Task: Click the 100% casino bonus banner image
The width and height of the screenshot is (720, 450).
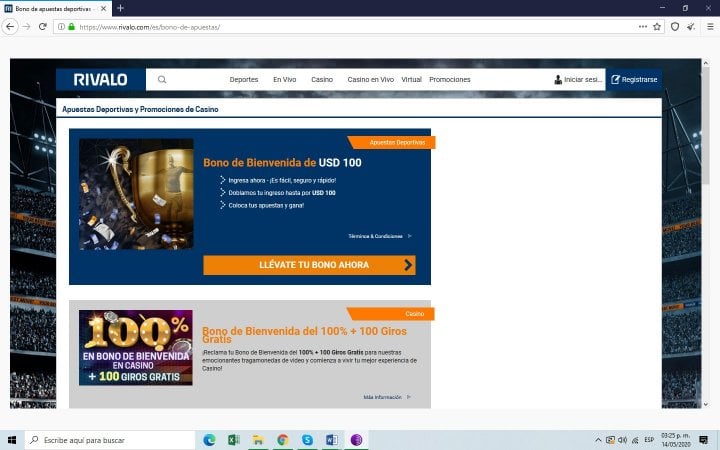Action: 135,348
